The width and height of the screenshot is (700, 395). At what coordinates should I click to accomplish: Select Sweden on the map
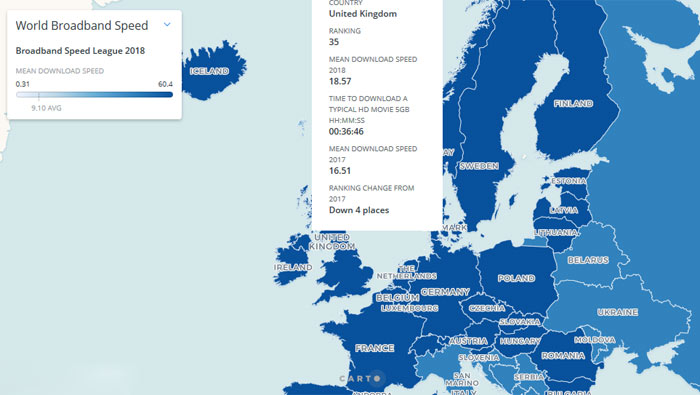point(479,166)
